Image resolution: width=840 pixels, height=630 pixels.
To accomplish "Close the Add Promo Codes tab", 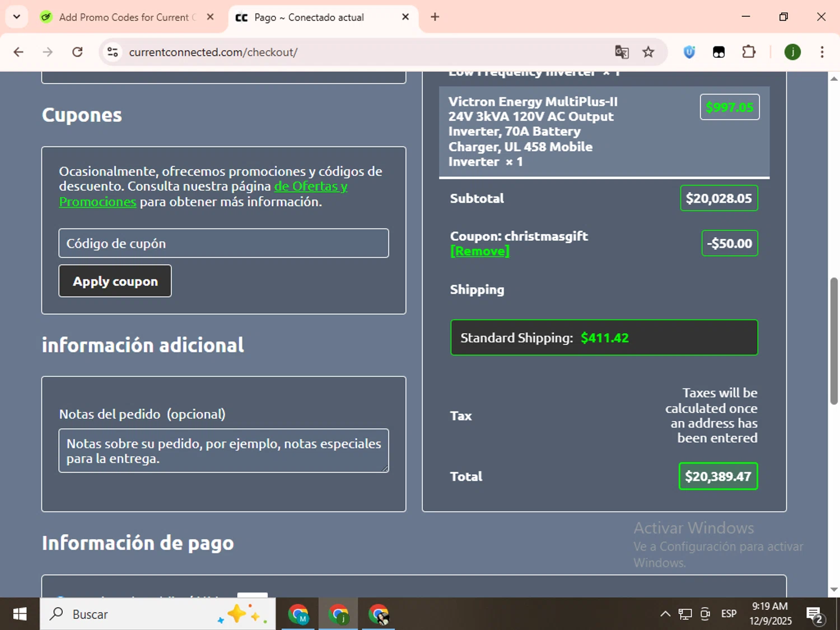I will [x=210, y=17].
